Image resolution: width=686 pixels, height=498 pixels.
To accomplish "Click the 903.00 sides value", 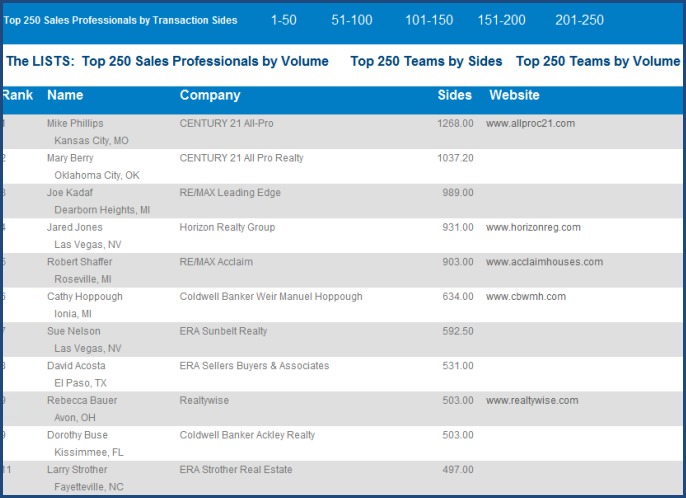I will point(458,262).
